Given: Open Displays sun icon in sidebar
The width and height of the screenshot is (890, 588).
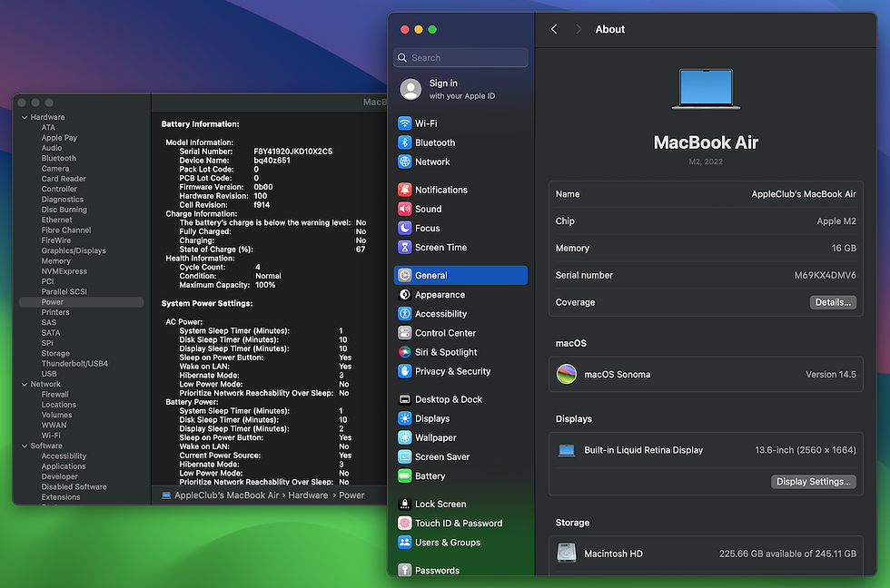Looking at the screenshot, I should point(404,418).
